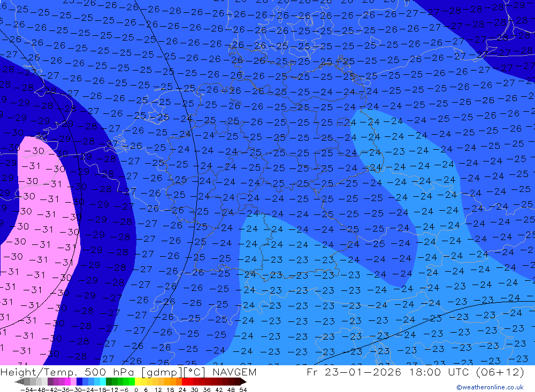
Task: Pick the bright yellow legend swatch at 0
Action: (x=137, y=381)
